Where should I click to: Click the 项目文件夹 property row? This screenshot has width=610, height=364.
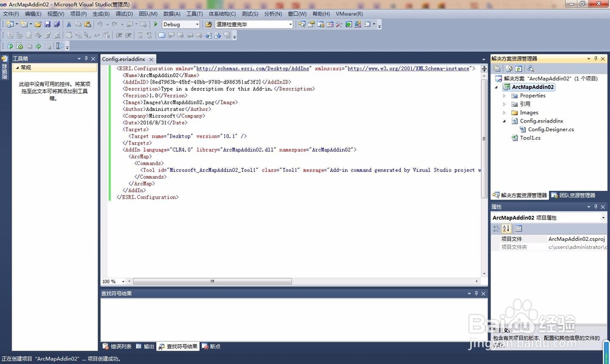click(548, 247)
